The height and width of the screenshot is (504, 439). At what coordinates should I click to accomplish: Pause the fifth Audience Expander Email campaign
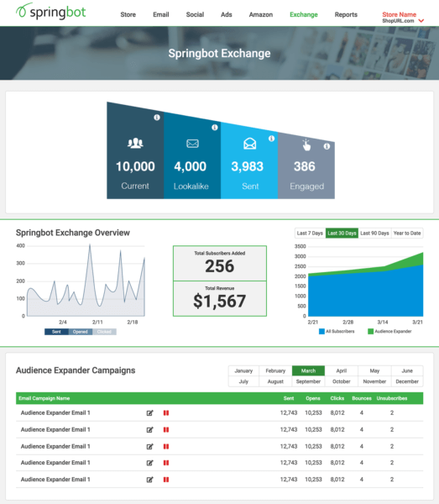(166, 480)
